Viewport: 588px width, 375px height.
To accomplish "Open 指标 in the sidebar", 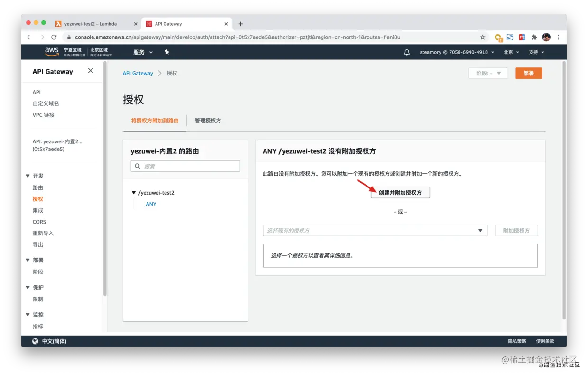I will 38,327.
